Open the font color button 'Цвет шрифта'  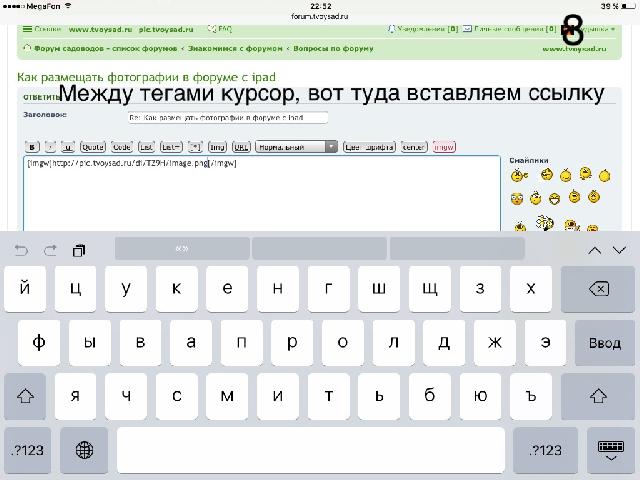(369, 147)
